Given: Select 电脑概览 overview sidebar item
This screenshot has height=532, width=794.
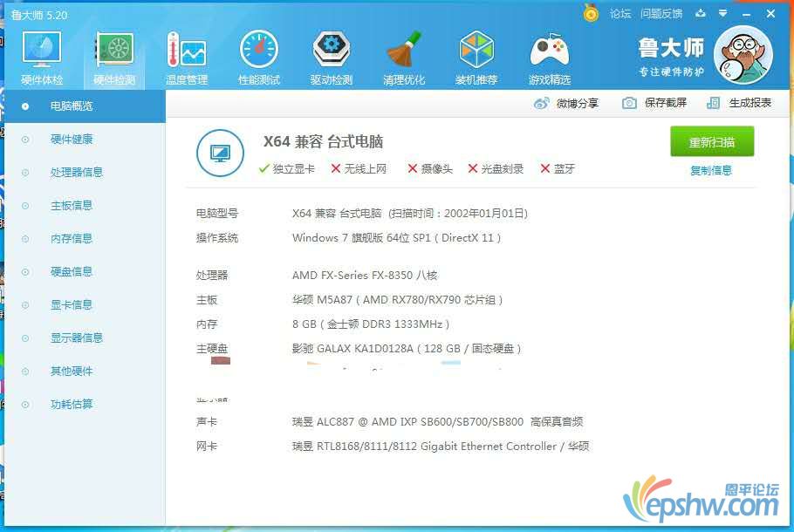Looking at the screenshot, I should click(x=86, y=106).
